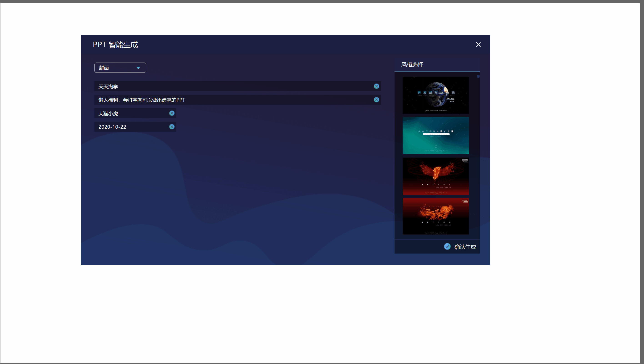Viewport: 644px width, 364px height.
Task: Choose the teal green style template
Action: (435, 136)
